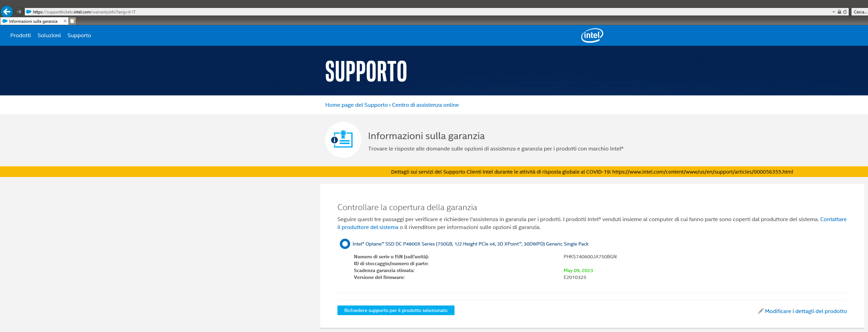Click the SUPPORTO banner title
Image resolution: width=868 pixels, height=332 pixels.
click(x=366, y=71)
